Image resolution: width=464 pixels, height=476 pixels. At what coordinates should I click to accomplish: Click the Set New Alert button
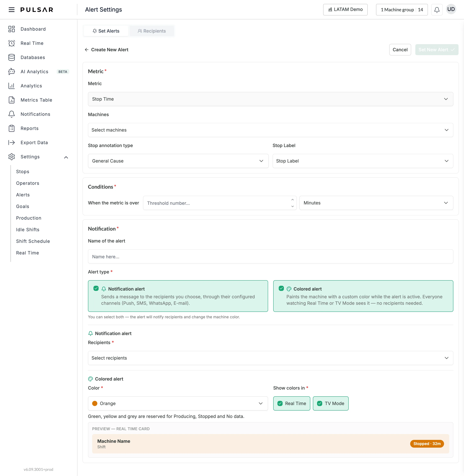point(437,50)
